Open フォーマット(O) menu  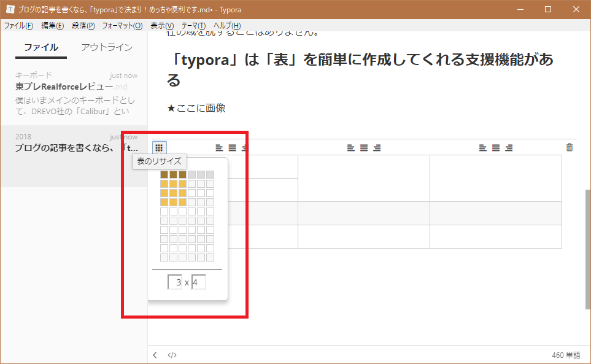122,26
